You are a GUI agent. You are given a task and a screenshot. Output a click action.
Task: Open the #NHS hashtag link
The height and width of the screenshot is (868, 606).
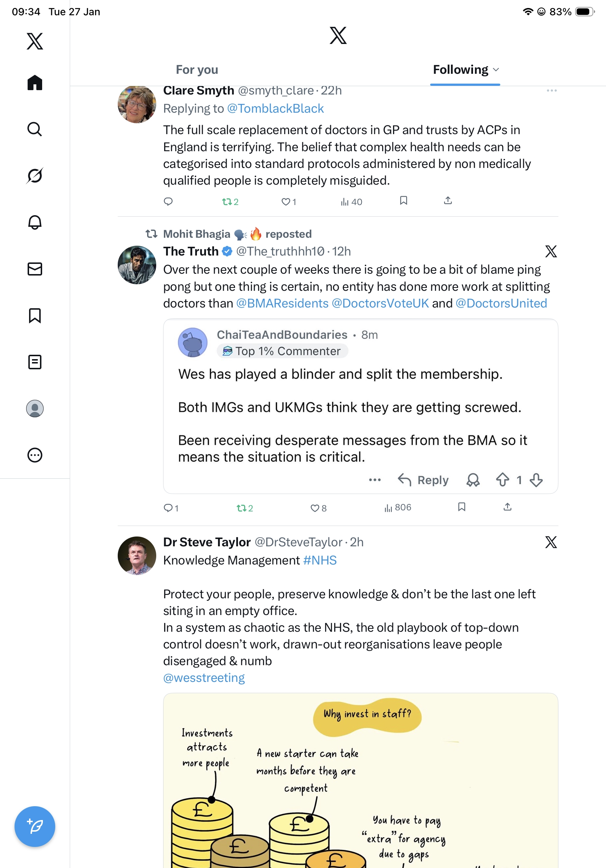point(320,560)
